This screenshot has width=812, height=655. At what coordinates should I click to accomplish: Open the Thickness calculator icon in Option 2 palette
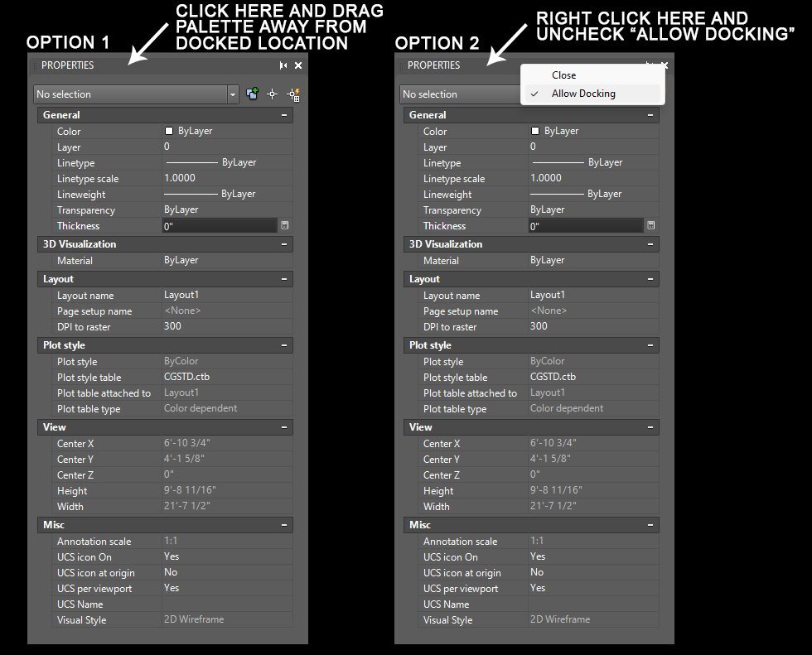click(x=651, y=225)
